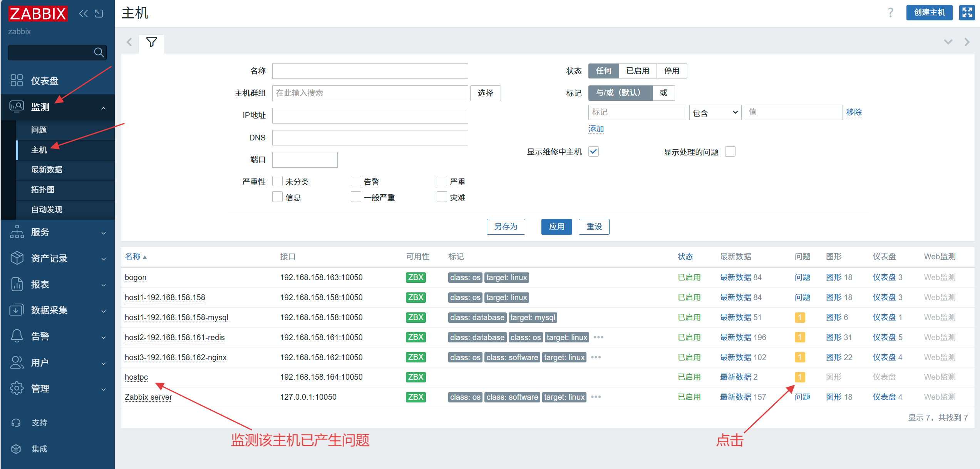Click the 名称 filter input field
980x469 pixels.
[370, 71]
